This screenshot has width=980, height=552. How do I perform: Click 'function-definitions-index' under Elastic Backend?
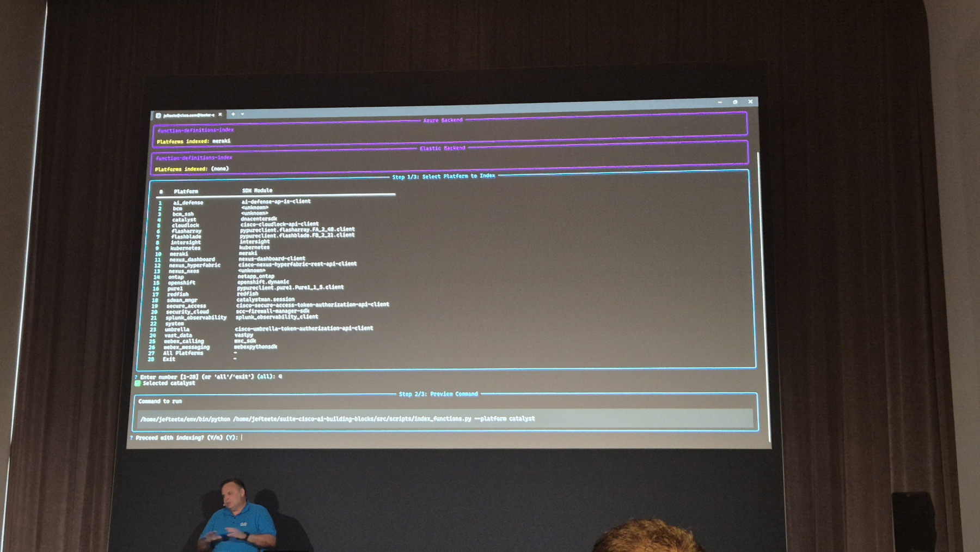(x=194, y=158)
